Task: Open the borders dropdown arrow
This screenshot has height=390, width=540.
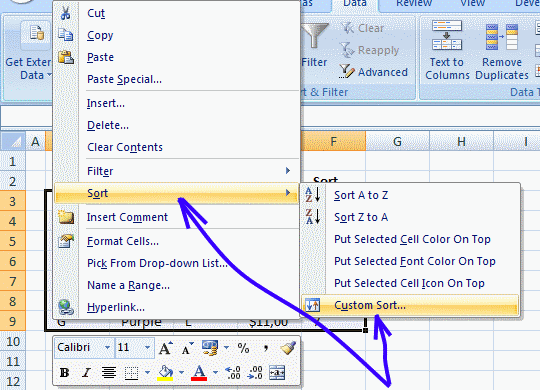Action: click(147, 372)
